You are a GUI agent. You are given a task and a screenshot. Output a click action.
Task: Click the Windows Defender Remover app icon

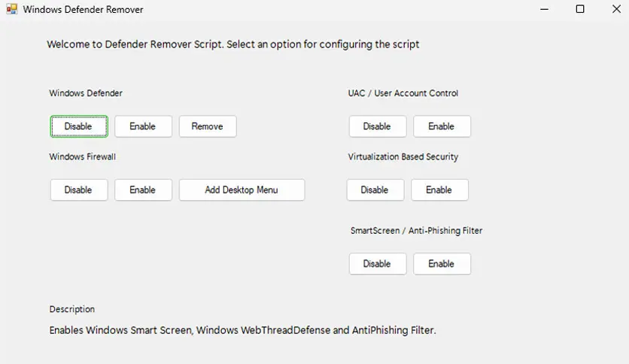(11, 10)
